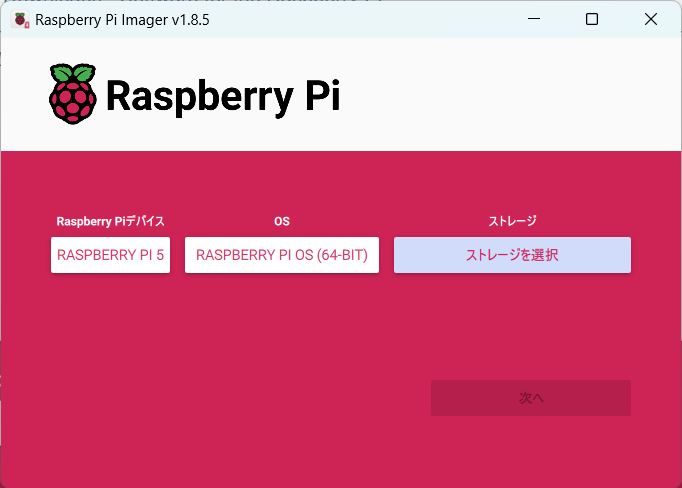Click empty title bar space left of minimize
The image size is (682, 488).
coord(380,19)
